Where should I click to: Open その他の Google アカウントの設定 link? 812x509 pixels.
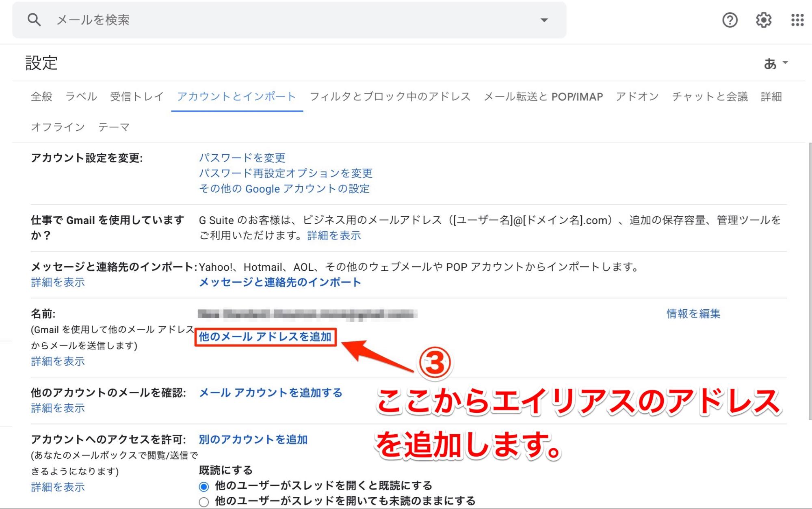click(284, 188)
